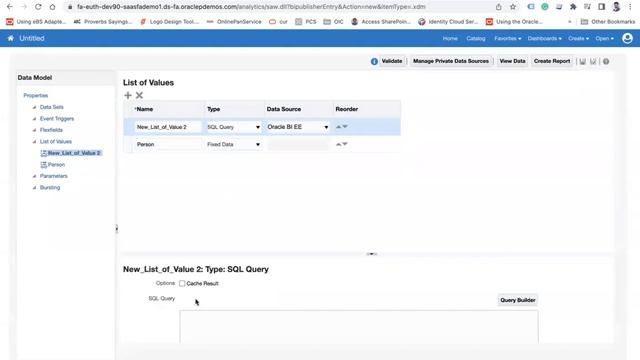Expand the Data Sets tree node
640x360 pixels.
[34, 107]
